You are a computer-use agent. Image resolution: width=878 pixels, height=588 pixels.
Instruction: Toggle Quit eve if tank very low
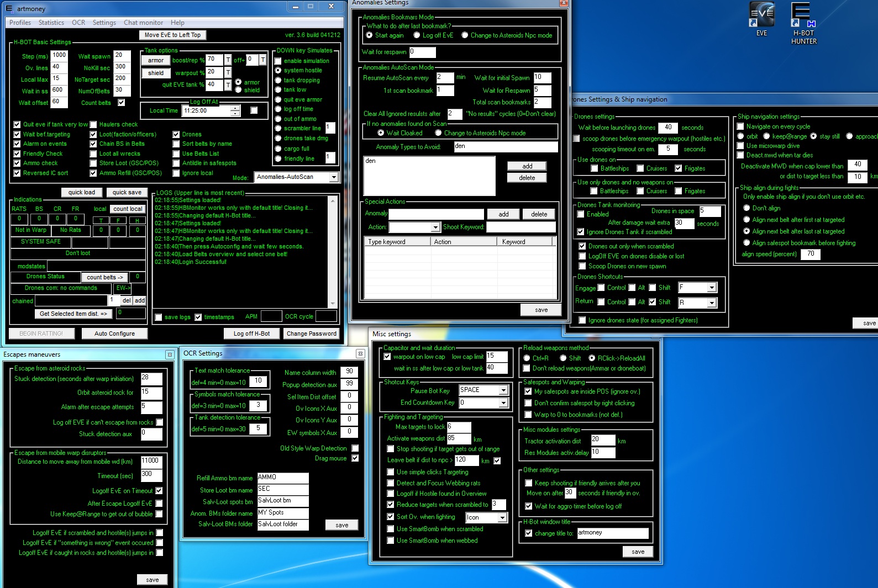[17, 125]
